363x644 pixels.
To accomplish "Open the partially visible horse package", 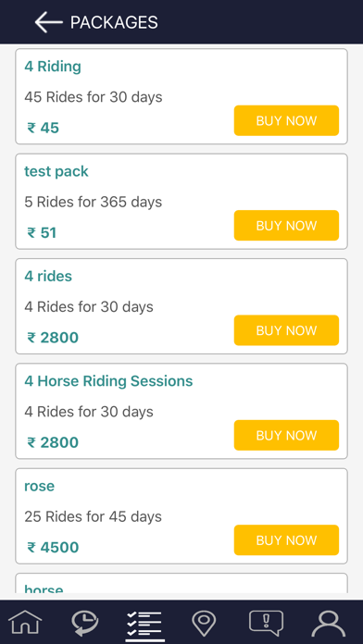I will pyautogui.click(x=181, y=583).
